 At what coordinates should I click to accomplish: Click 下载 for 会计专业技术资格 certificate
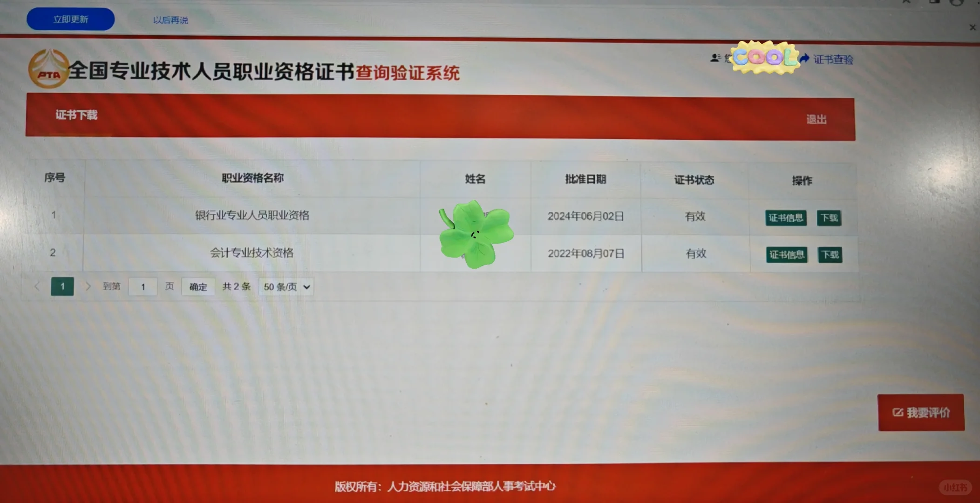pos(830,254)
